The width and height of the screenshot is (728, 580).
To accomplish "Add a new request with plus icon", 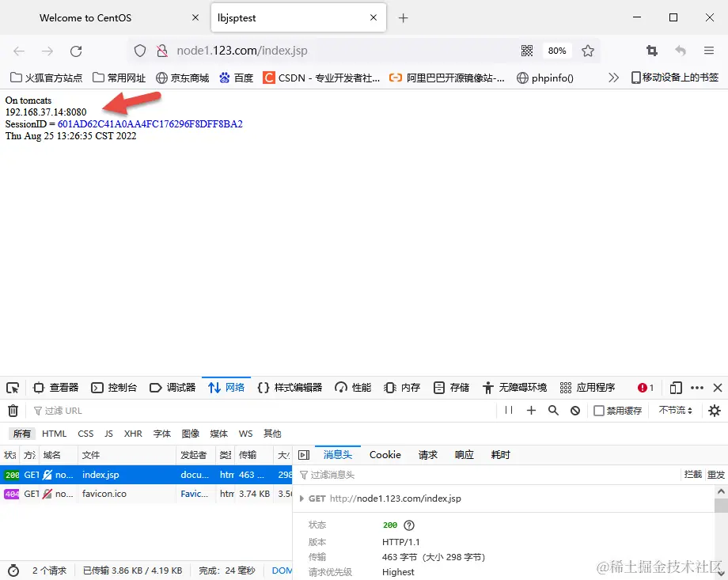I will click(x=531, y=411).
